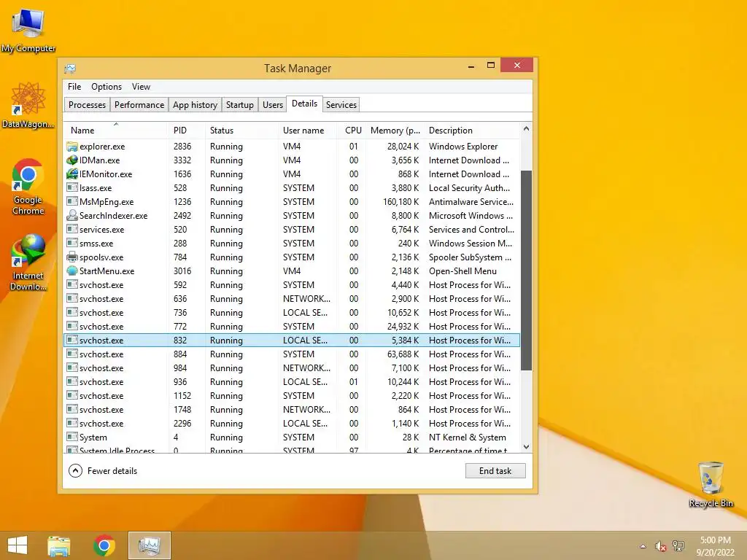The width and height of the screenshot is (747, 560).
Task: Select StartMenu.exe process icon
Action: (72, 271)
